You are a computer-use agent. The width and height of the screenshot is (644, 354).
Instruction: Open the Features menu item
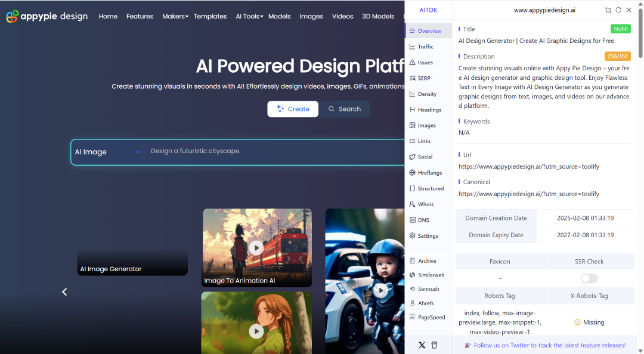[x=140, y=16]
